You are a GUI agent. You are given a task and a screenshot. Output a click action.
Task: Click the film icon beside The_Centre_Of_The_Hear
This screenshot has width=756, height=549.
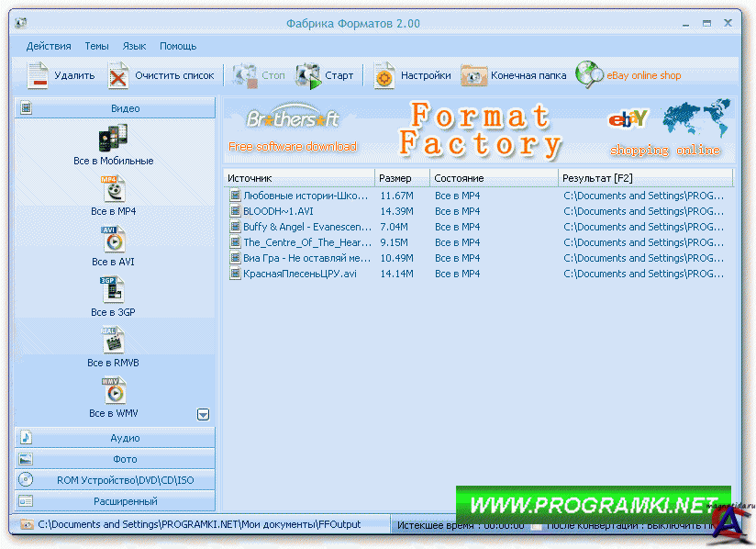click(235, 242)
